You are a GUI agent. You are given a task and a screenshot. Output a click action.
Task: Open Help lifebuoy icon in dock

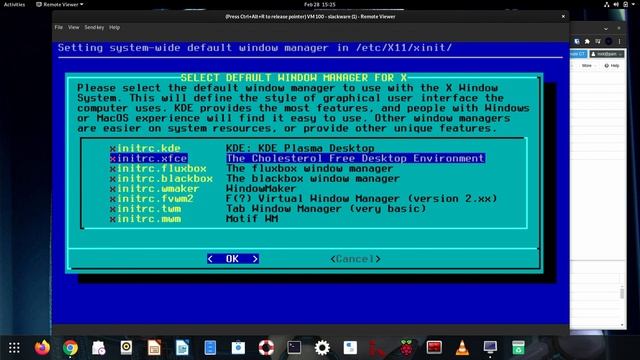pos(266,348)
